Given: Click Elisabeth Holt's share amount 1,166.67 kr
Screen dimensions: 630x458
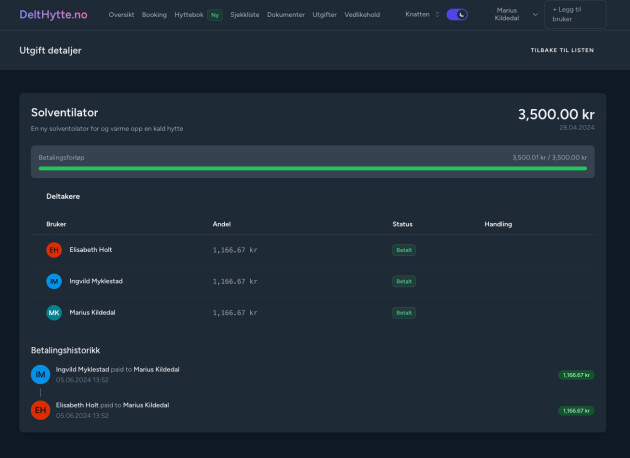Looking at the screenshot, I should click(x=235, y=250).
